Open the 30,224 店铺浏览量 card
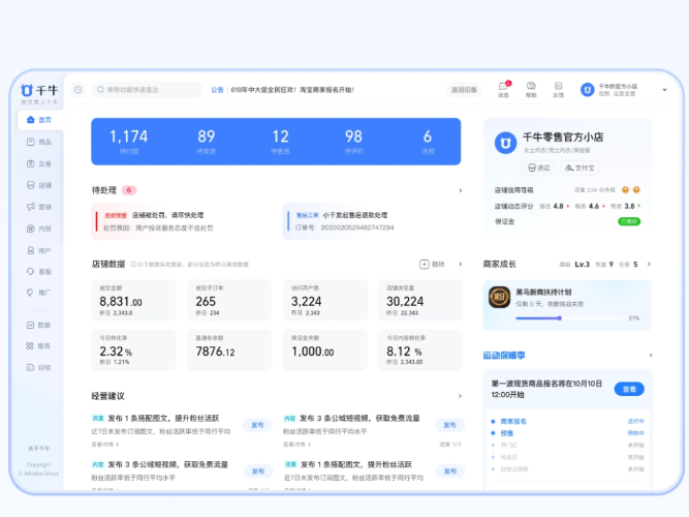This screenshot has width=689, height=517. coord(421,300)
